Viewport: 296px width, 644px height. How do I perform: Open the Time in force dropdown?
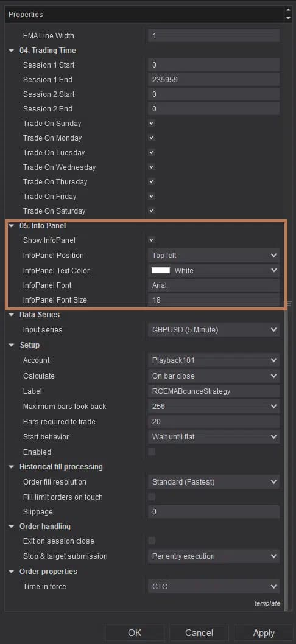213,587
